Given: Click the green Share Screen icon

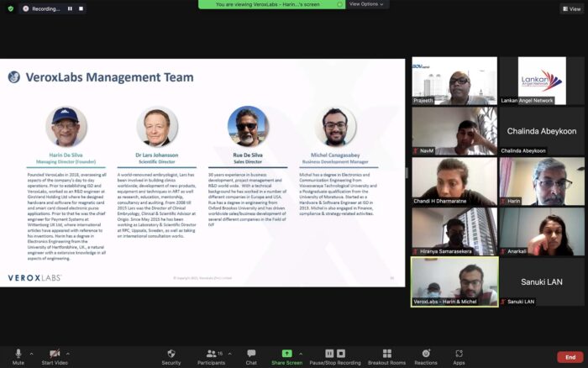Looking at the screenshot, I should coord(286,354).
